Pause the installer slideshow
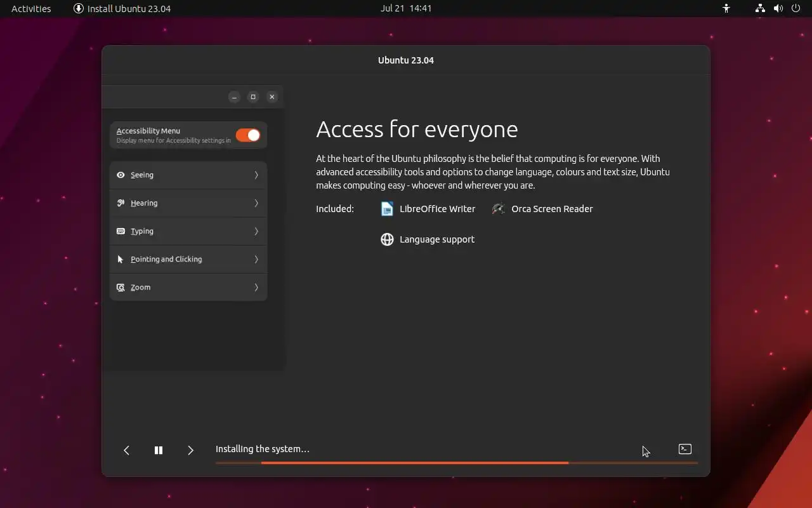 [x=159, y=450]
